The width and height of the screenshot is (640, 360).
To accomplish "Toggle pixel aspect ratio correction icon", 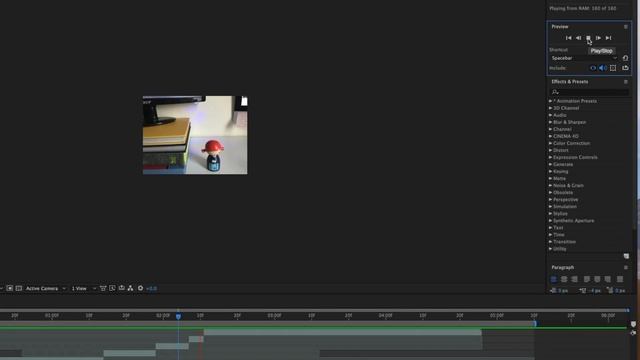I will click(x=103, y=289).
